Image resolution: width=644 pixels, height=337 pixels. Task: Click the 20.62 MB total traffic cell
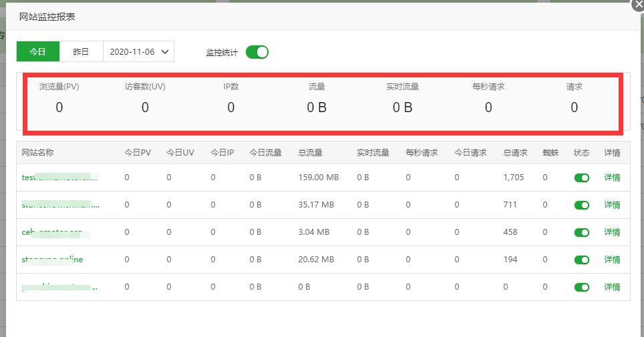point(316,260)
